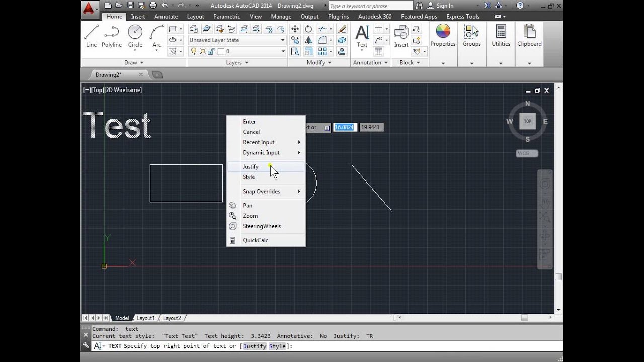Screen dimensions: 644x362
Task: Expand the Annotation panel
Action: click(x=370, y=63)
